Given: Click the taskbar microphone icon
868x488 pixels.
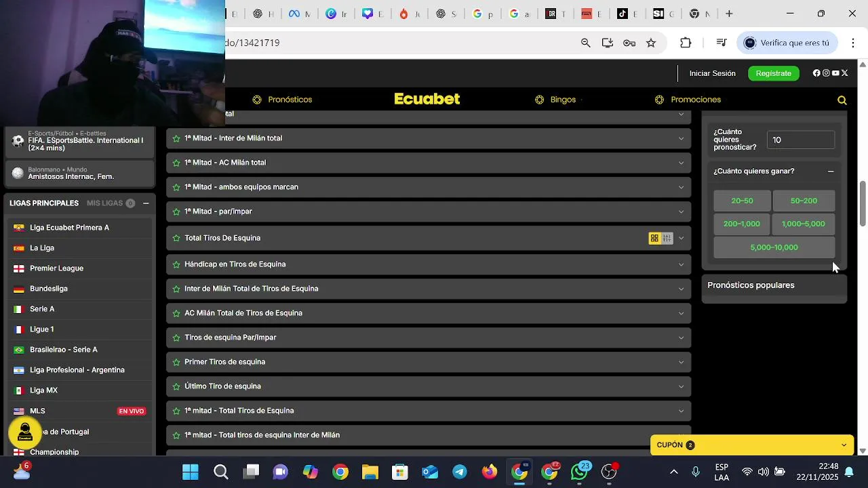Looking at the screenshot, I should 696,472.
